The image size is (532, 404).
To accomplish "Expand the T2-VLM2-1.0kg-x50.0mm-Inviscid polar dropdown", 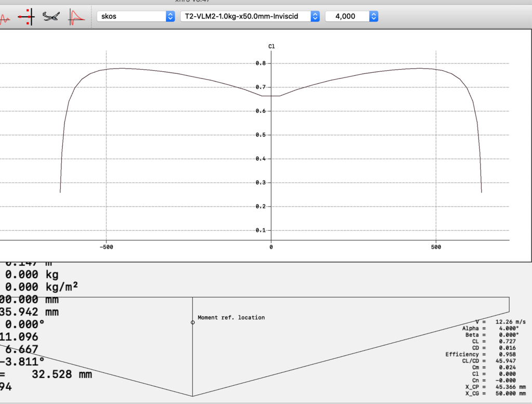I will (x=249, y=17).
